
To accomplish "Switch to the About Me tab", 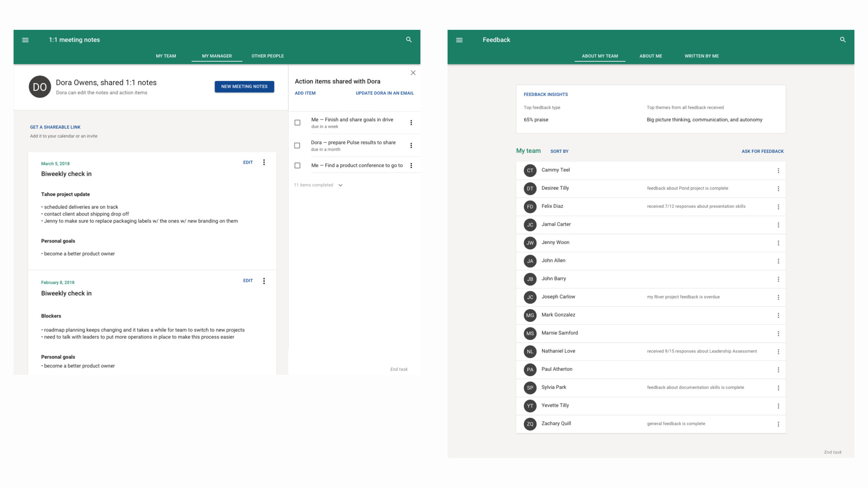I will click(x=650, y=56).
